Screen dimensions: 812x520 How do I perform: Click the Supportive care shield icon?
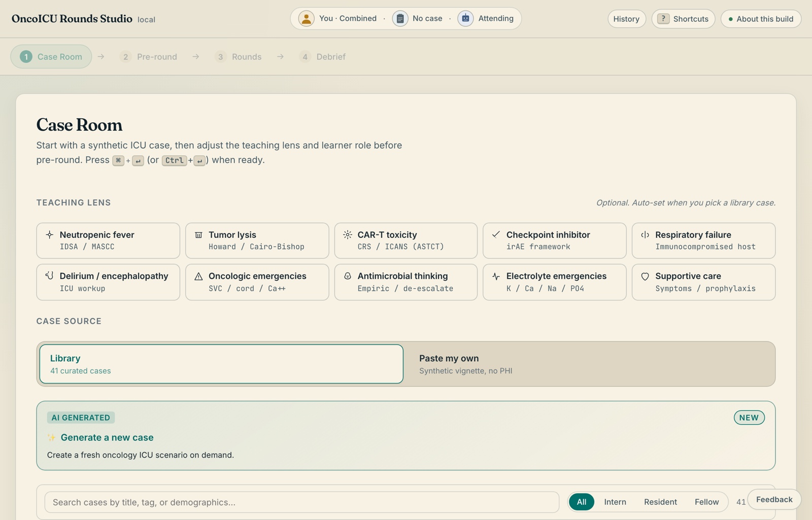pos(645,276)
